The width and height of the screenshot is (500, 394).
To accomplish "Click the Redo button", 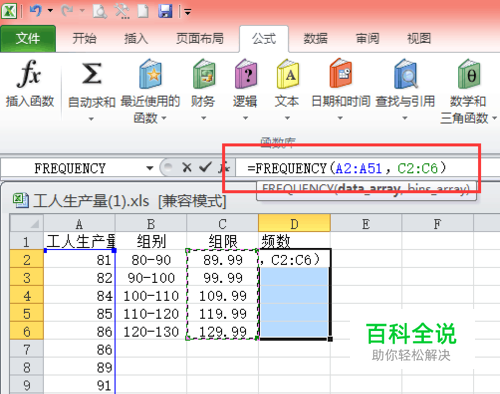I will 67,11.
